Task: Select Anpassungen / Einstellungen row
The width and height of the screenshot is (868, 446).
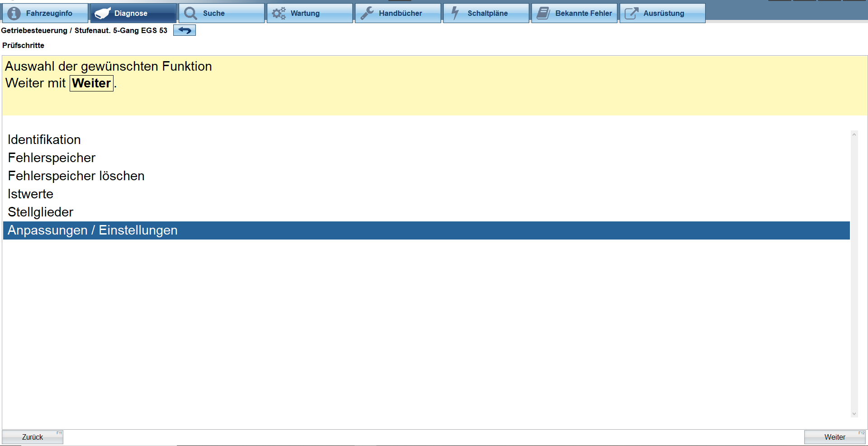Action: 426,230
